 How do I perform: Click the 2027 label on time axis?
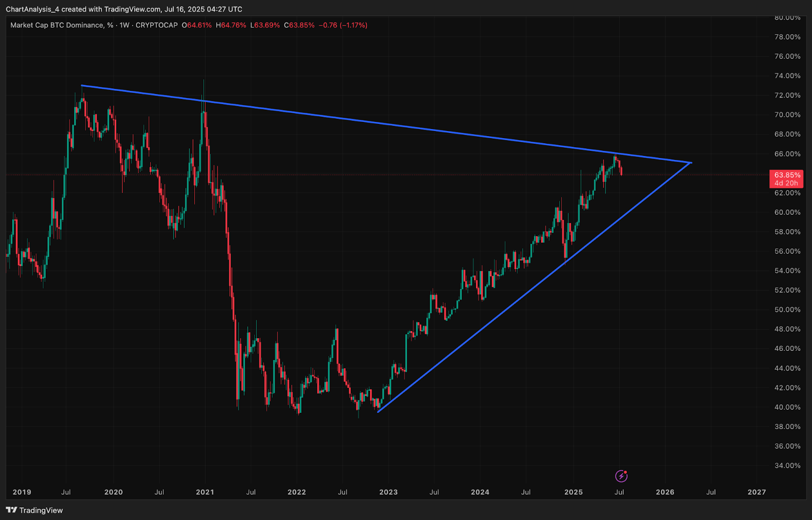(x=757, y=492)
